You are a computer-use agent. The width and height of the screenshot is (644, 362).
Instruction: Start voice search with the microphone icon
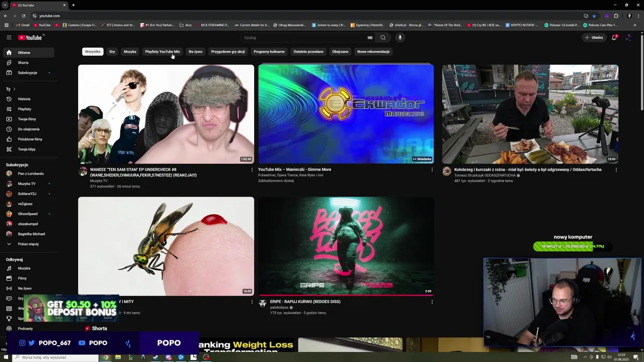400,37
